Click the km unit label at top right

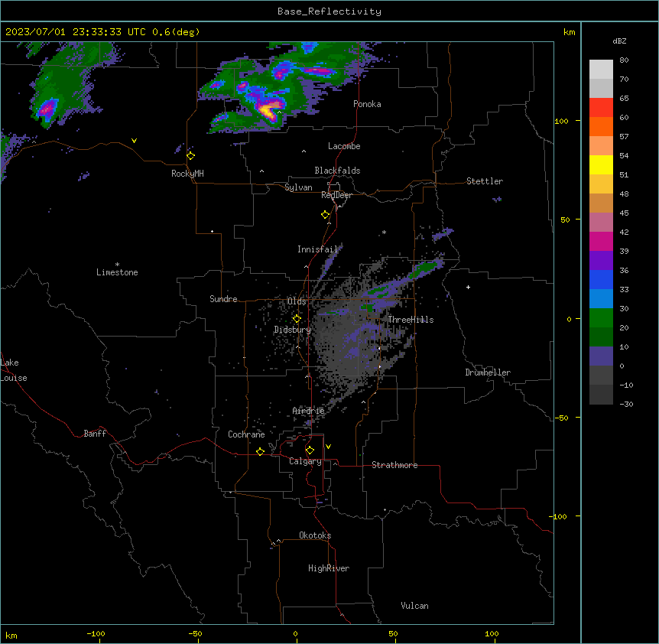pyautogui.click(x=569, y=32)
